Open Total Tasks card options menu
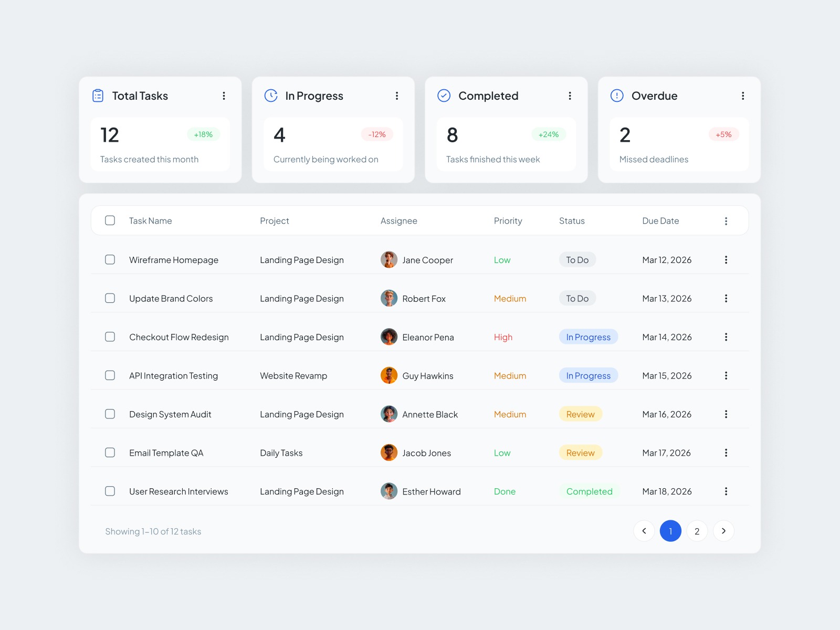Screen dimensions: 840x630 [224, 96]
